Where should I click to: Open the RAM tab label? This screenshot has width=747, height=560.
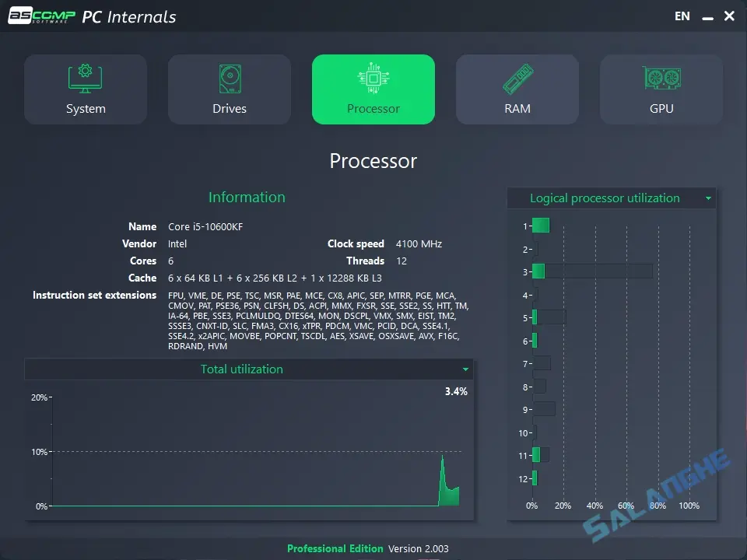tap(517, 109)
